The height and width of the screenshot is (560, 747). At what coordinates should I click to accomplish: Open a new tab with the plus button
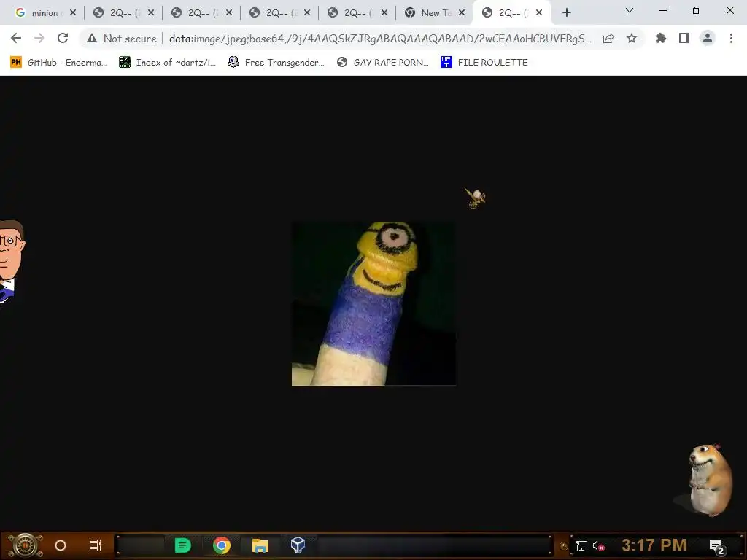[x=566, y=13]
